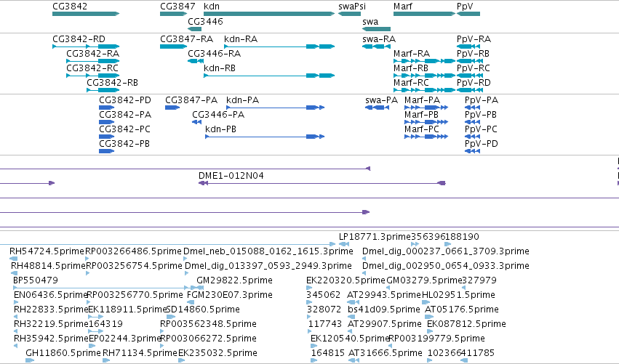This screenshot has width=619, height=364.
Task: Click protein CG3842-PA
Action: pos(107,122)
